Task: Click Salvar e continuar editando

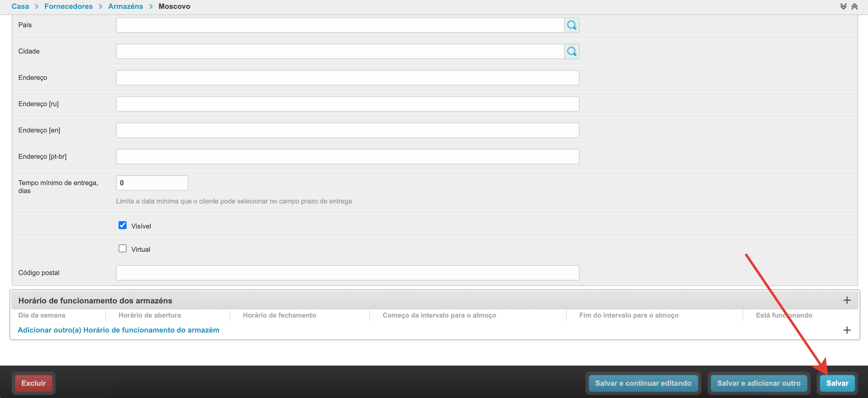Action: [643, 383]
